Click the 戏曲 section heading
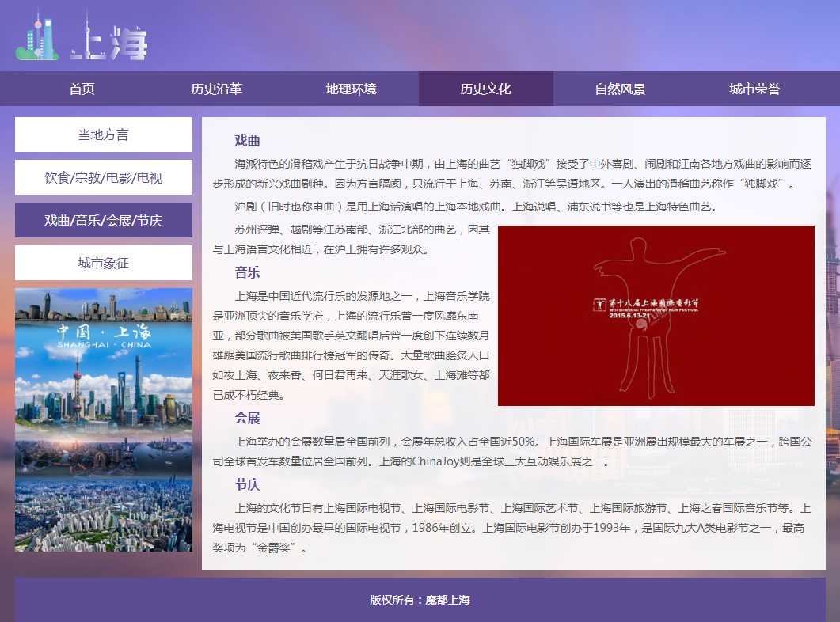The height and width of the screenshot is (622, 840). 247,141
